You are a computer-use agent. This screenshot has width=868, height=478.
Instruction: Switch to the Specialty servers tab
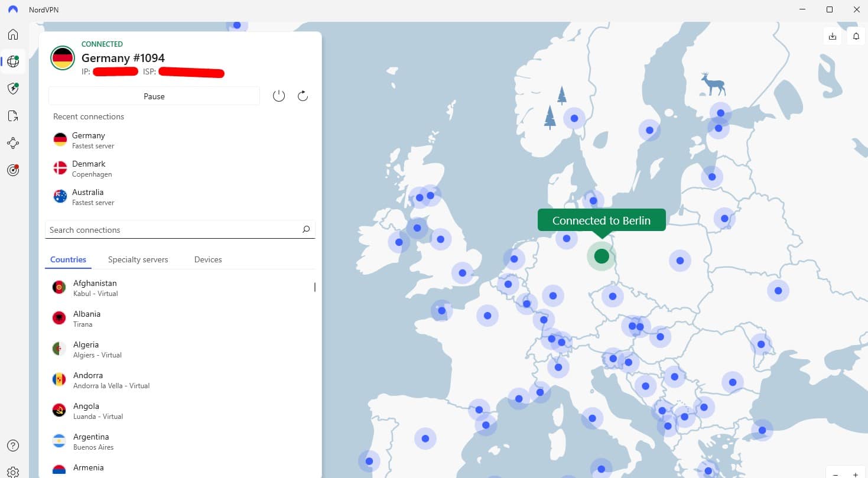click(x=138, y=259)
